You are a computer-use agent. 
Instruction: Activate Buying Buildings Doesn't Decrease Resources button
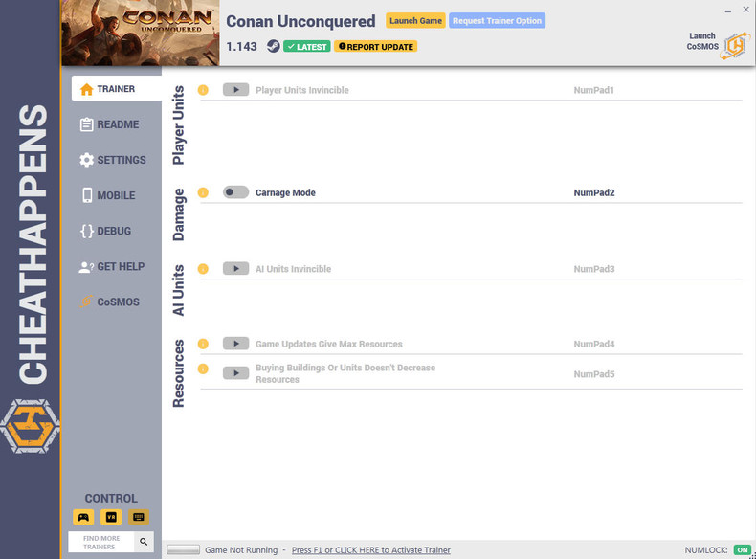(x=235, y=373)
